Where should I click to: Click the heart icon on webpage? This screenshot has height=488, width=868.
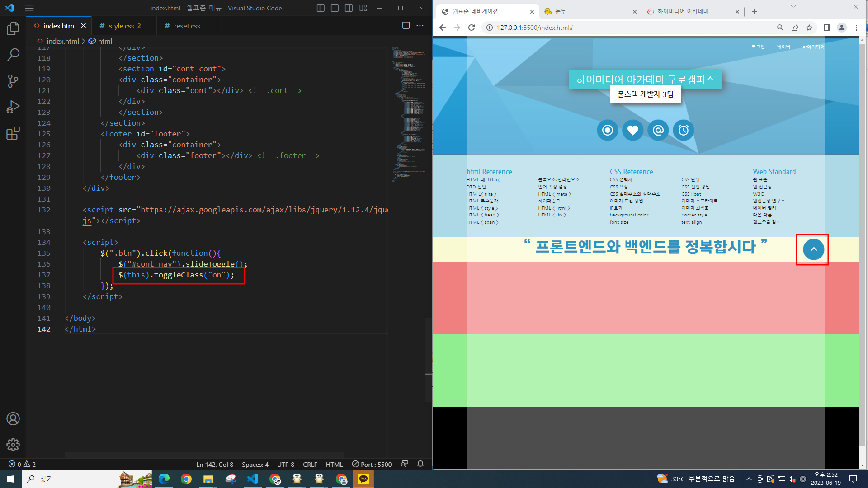(632, 131)
